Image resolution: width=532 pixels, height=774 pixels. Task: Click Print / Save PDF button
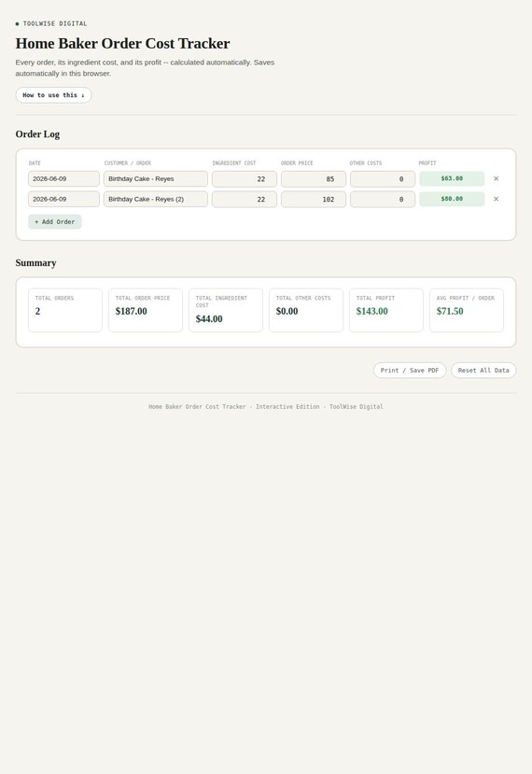tap(410, 371)
